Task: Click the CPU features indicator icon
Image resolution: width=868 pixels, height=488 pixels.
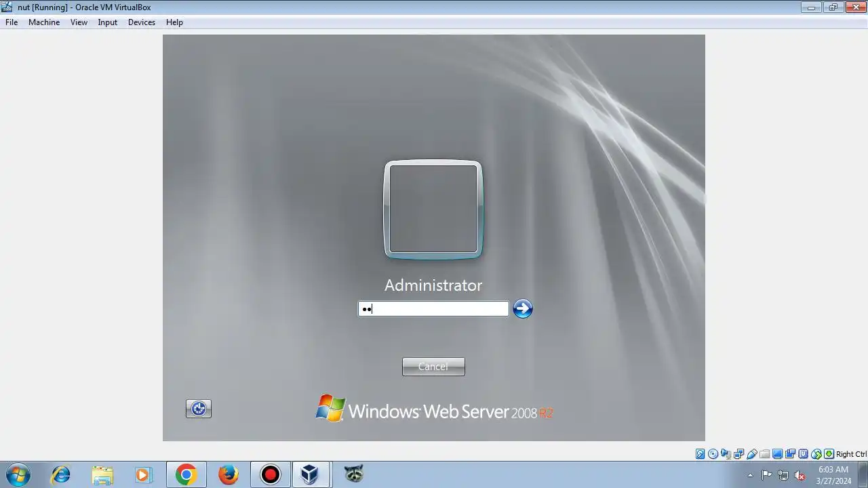Action: click(804, 454)
